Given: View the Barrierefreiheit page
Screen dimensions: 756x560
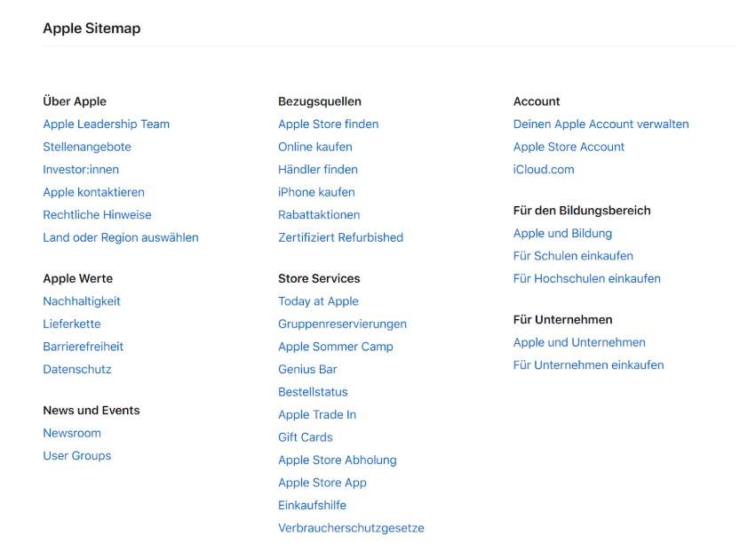Looking at the screenshot, I should 83,346.
